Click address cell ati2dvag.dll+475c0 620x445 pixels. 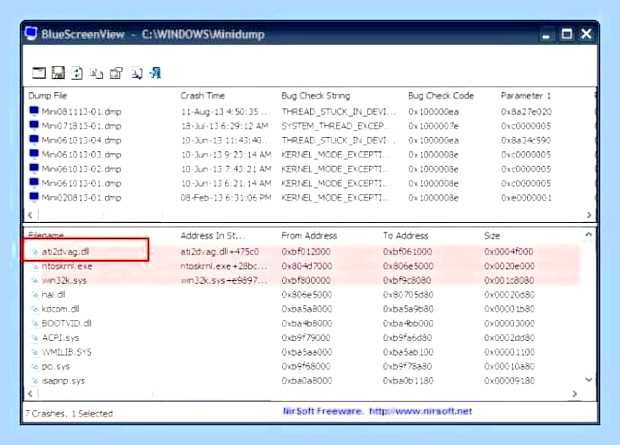[x=220, y=252]
